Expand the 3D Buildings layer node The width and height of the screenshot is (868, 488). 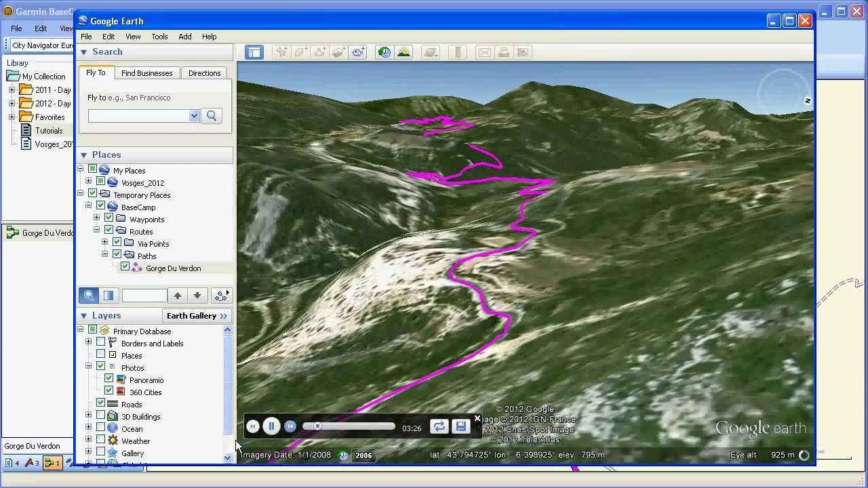[x=89, y=416]
